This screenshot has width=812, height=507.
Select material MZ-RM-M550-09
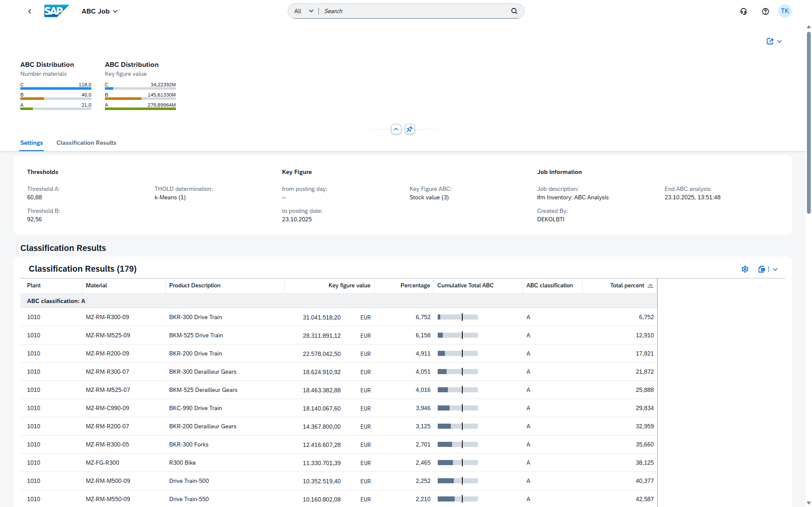pos(108,499)
